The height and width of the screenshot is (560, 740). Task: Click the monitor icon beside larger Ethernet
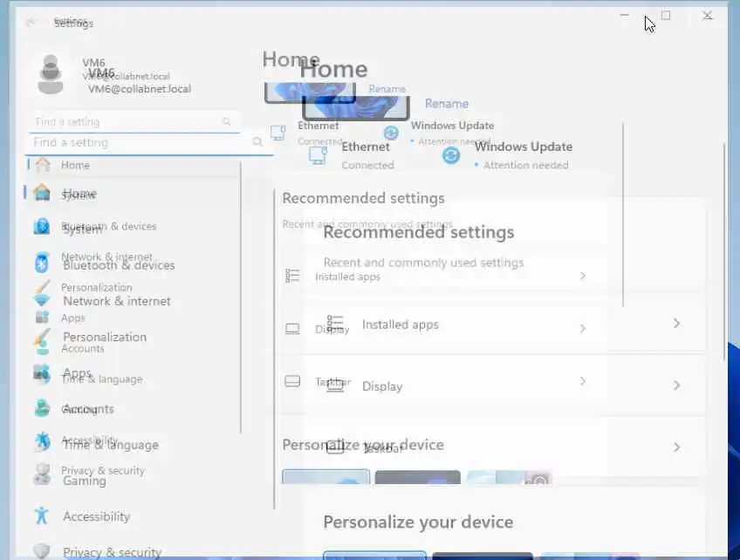coord(319,155)
